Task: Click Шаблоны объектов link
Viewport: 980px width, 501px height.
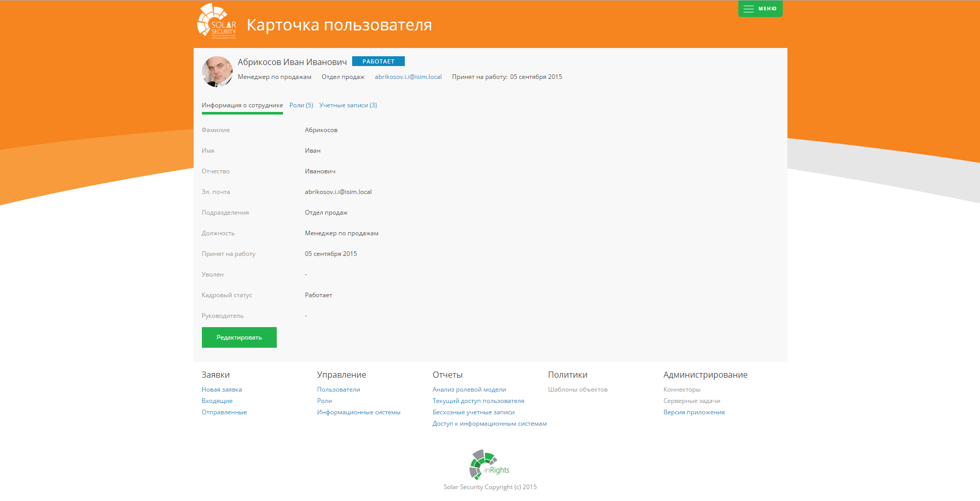Action: [578, 390]
